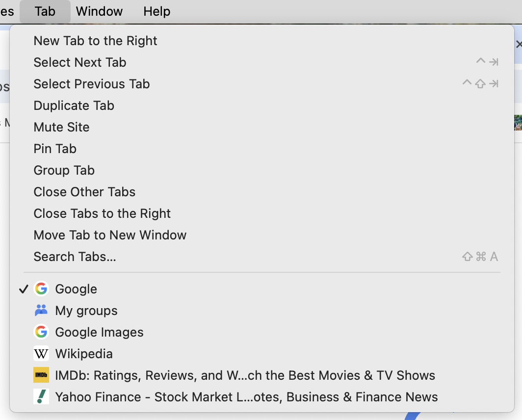Pin the current tab

[55, 149]
